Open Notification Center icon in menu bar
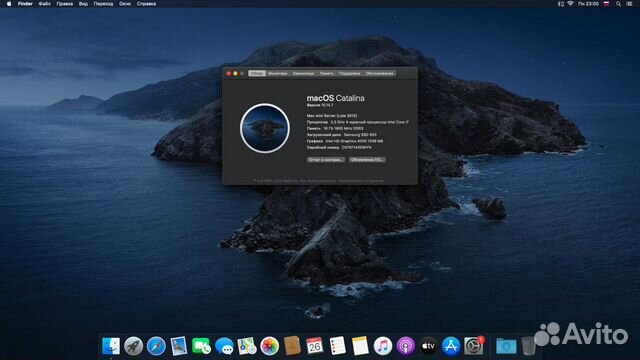 pyautogui.click(x=629, y=4)
